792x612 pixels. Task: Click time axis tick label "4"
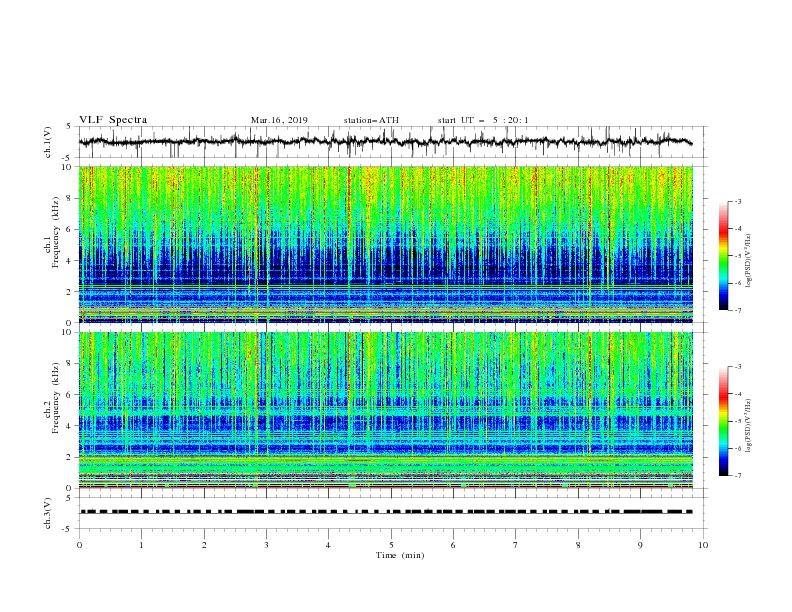pyautogui.click(x=328, y=545)
